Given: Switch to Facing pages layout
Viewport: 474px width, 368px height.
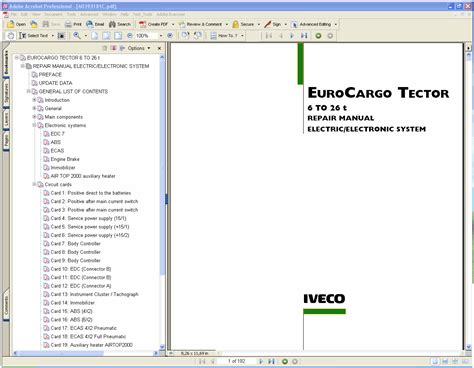Looking at the screenshot, I should pyautogui.click(x=465, y=361).
